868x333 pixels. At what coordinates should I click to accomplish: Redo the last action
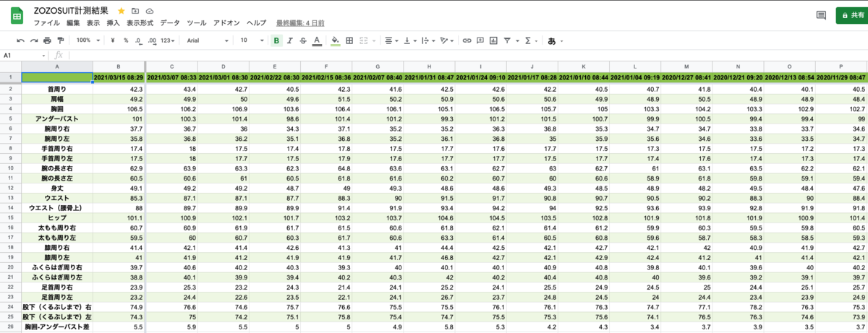[34, 40]
